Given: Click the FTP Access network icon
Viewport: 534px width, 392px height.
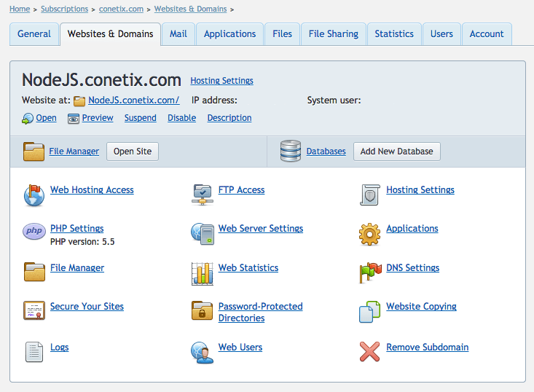Looking at the screenshot, I should pyautogui.click(x=203, y=195).
